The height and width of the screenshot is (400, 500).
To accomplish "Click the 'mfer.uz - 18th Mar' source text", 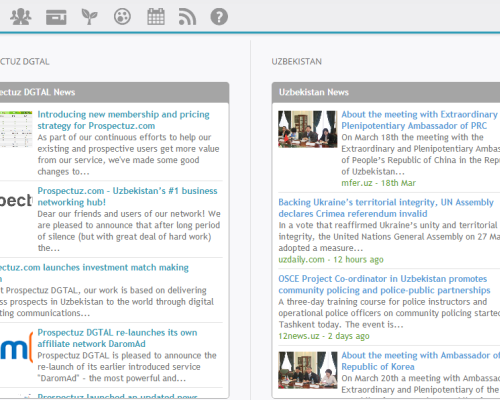I will (x=378, y=183).
